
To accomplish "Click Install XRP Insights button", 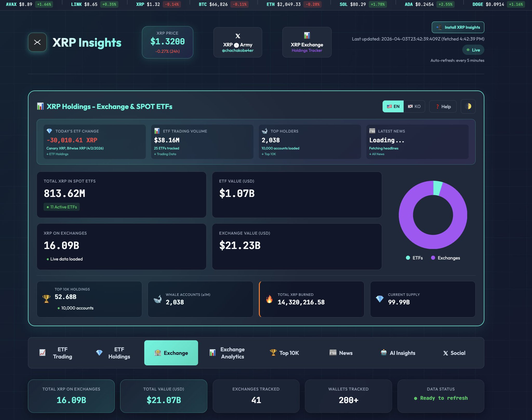I will (x=458, y=27).
